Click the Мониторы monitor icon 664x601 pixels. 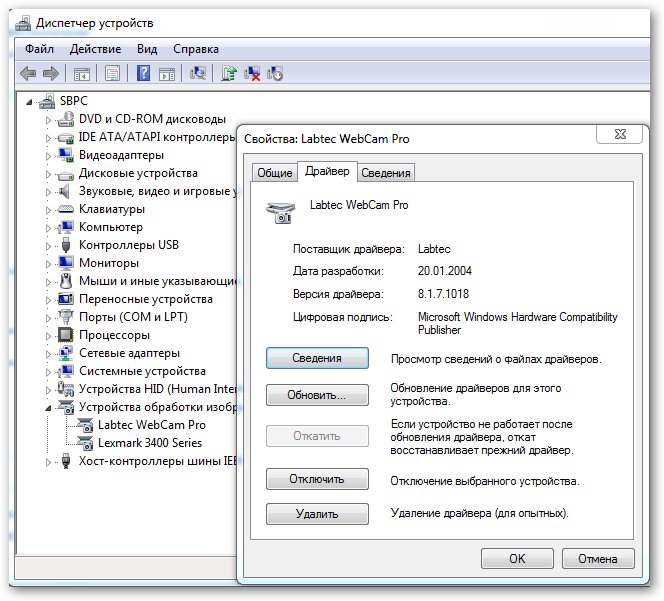66,263
